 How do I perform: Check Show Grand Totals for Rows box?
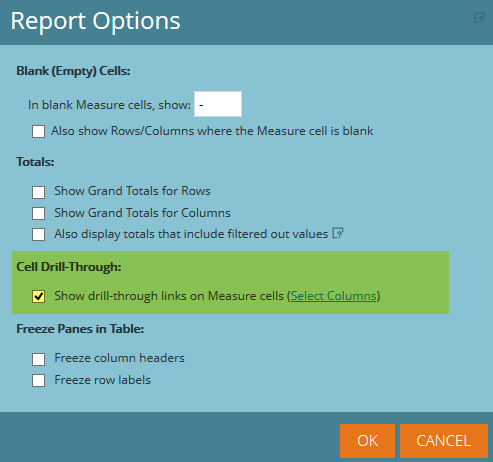pyautogui.click(x=38, y=192)
